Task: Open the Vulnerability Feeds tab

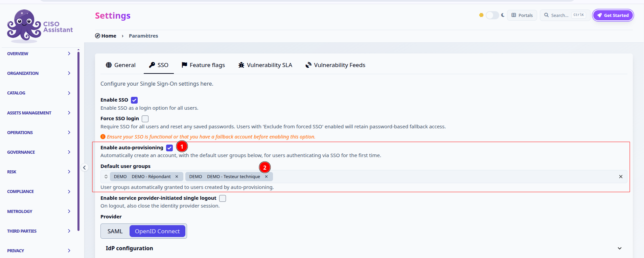Action: (x=336, y=65)
